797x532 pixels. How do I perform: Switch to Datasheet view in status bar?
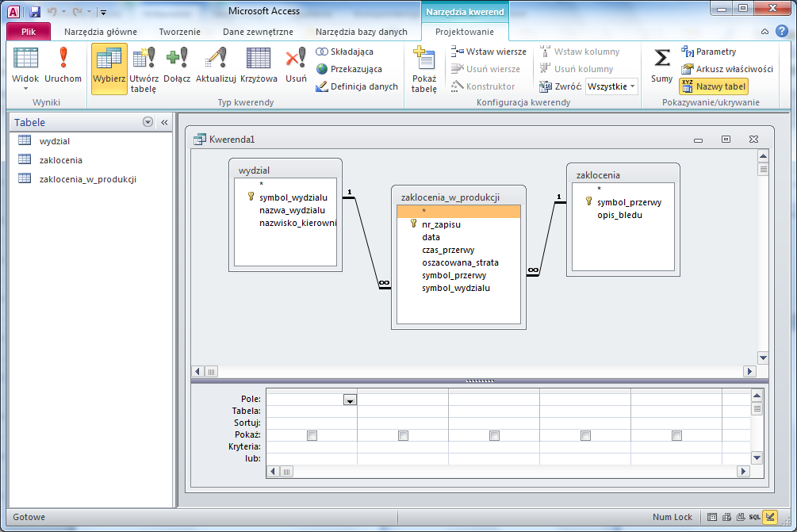coord(712,517)
